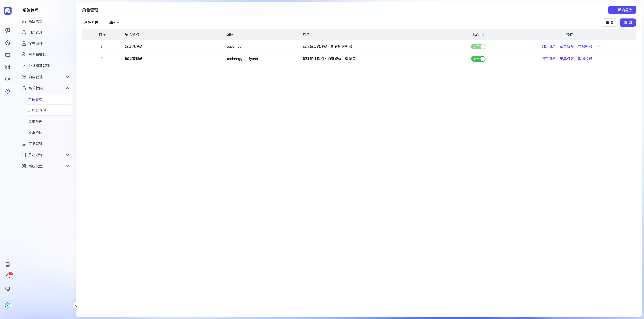Disable the 课程管理员 status switch
644x319 pixels.
[478, 59]
